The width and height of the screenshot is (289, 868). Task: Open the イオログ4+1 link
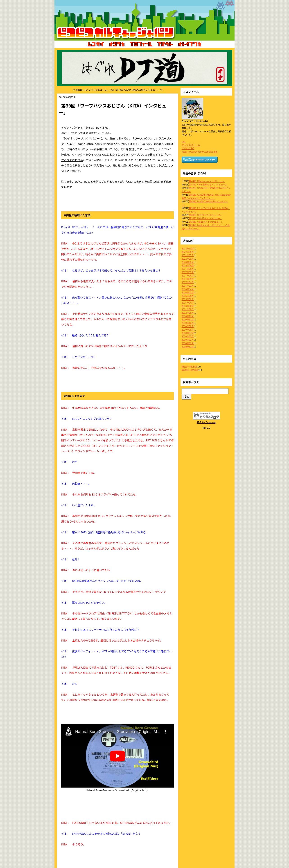pyautogui.click(x=188, y=148)
